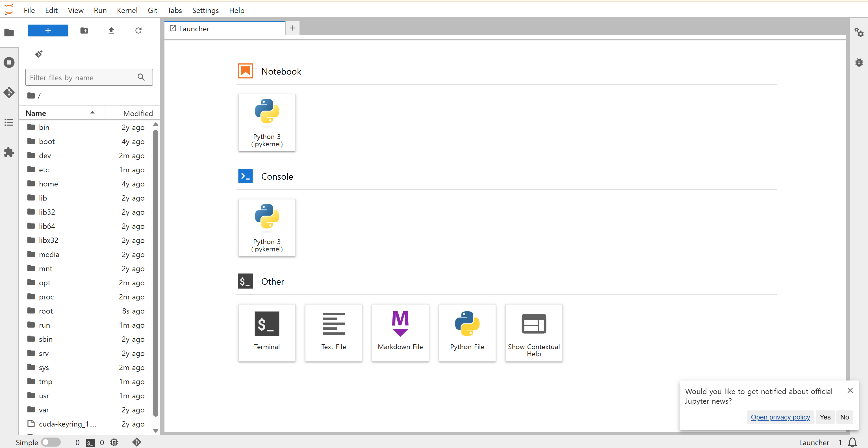868x448 pixels.
Task: Refresh the file browser list
Action: coord(138,30)
